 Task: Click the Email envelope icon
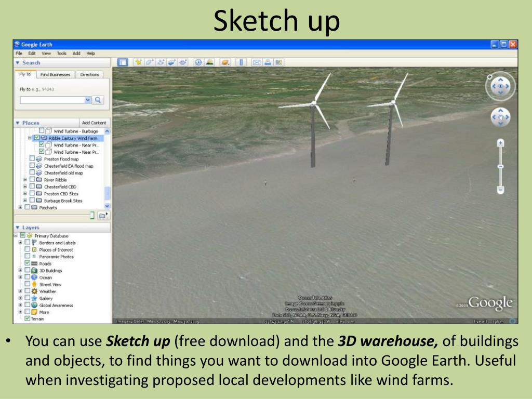coord(257,62)
